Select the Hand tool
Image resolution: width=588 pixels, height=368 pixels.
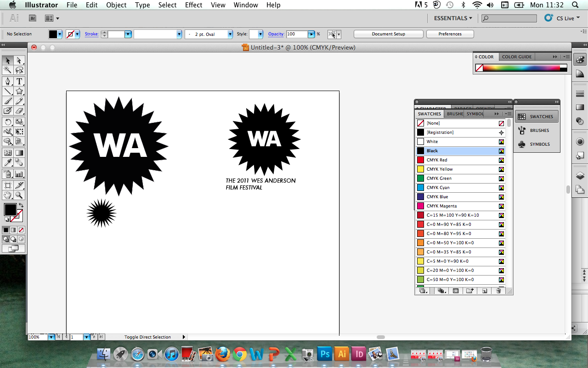(8, 195)
